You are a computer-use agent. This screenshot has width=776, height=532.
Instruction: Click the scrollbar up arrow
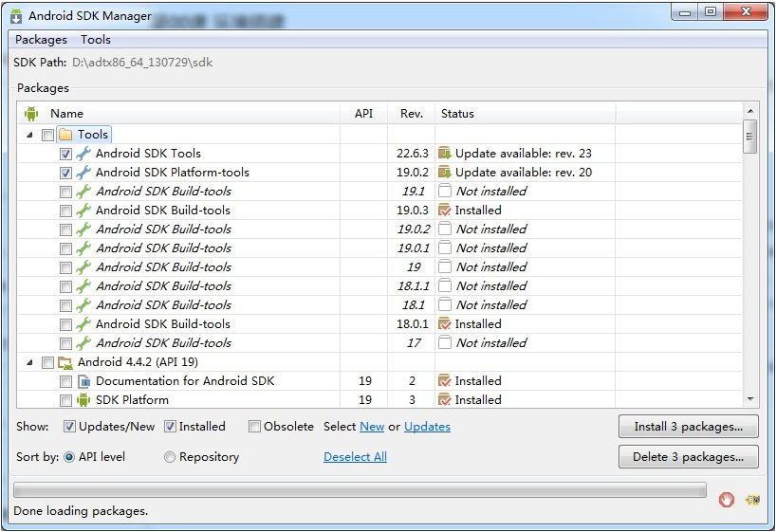tap(750, 111)
